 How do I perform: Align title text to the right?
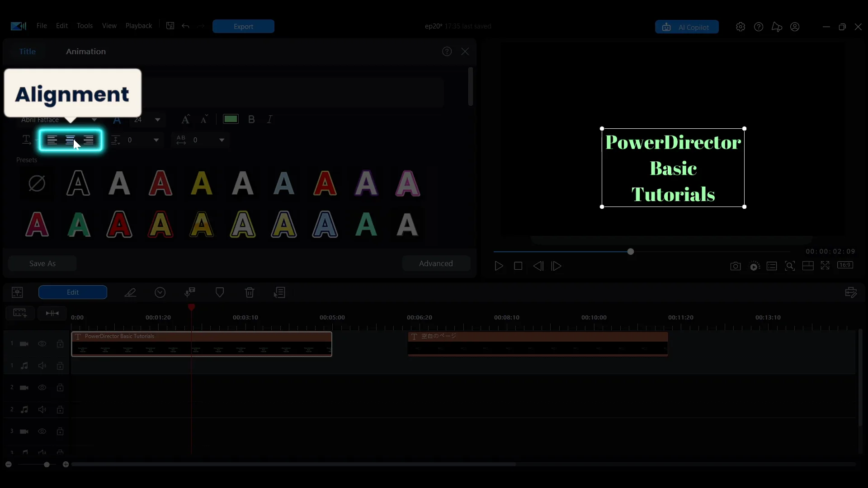[x=89, y=140]
